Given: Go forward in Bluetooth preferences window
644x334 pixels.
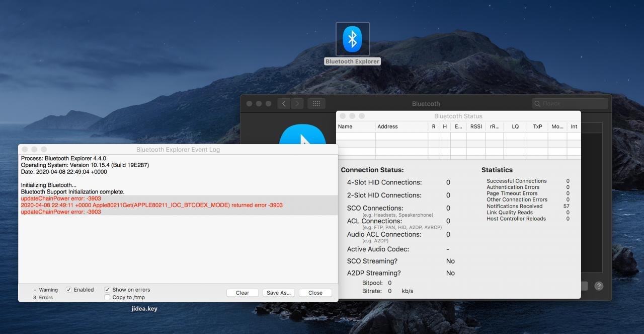Looking at the screenshot, I should tap(297, 103).
